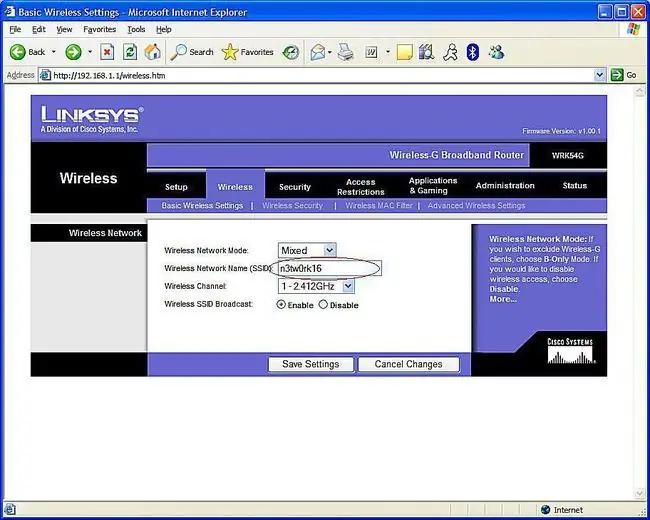Open the Applications & Gaming tab
The image size is (650, 520).
(433, 185)
